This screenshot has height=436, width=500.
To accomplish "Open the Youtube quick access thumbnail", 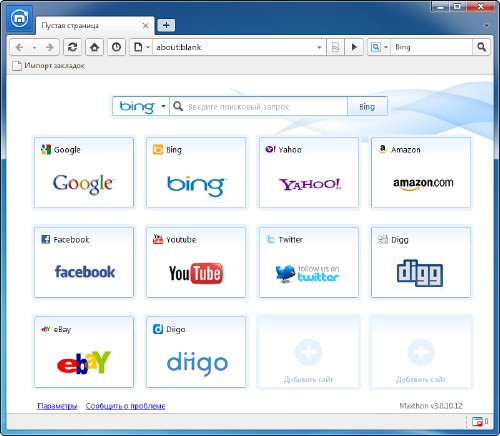I will (196, 262).
